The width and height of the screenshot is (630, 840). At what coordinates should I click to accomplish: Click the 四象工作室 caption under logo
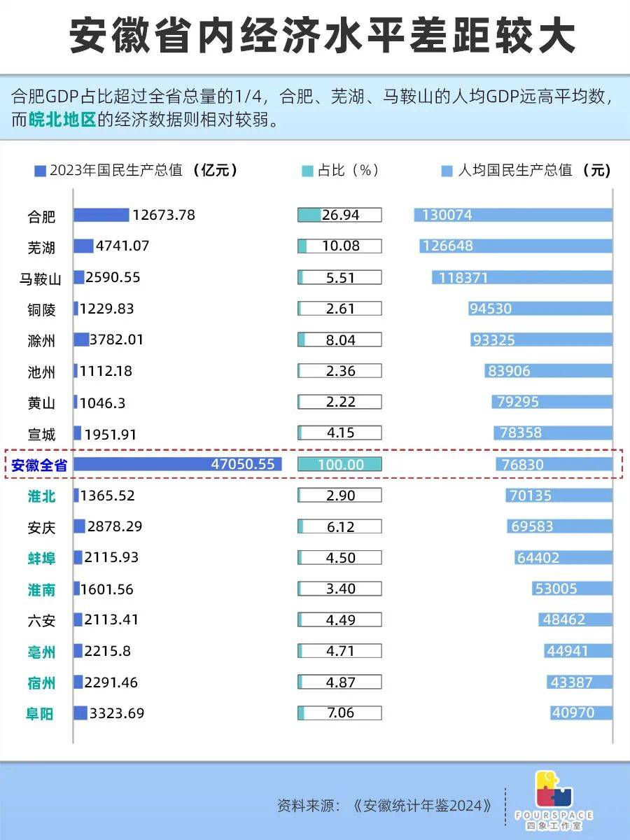pos(554,826)
